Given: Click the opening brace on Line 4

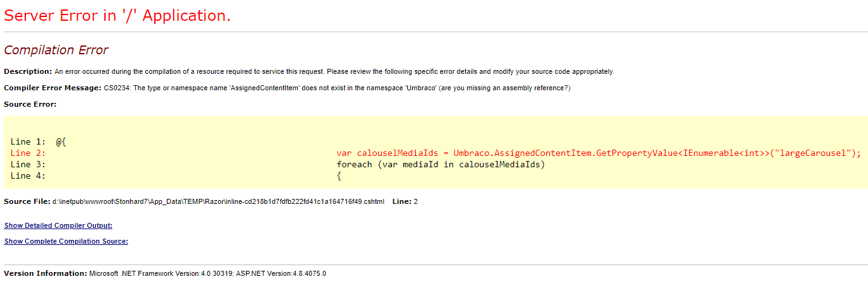Looking at the screenshot, I should (x=339, y=176).
